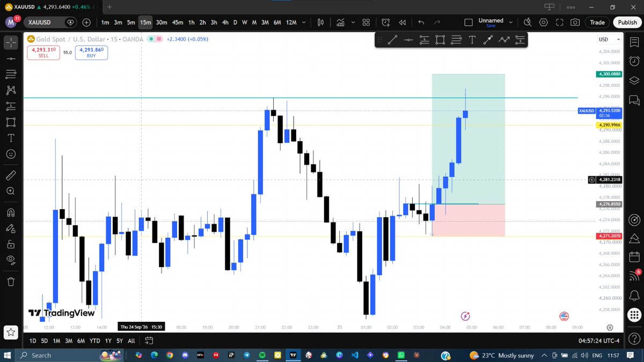Viewport: 644px width, 362px height.
Task: Activate the Zoom In tool
Action: [11, 191]
